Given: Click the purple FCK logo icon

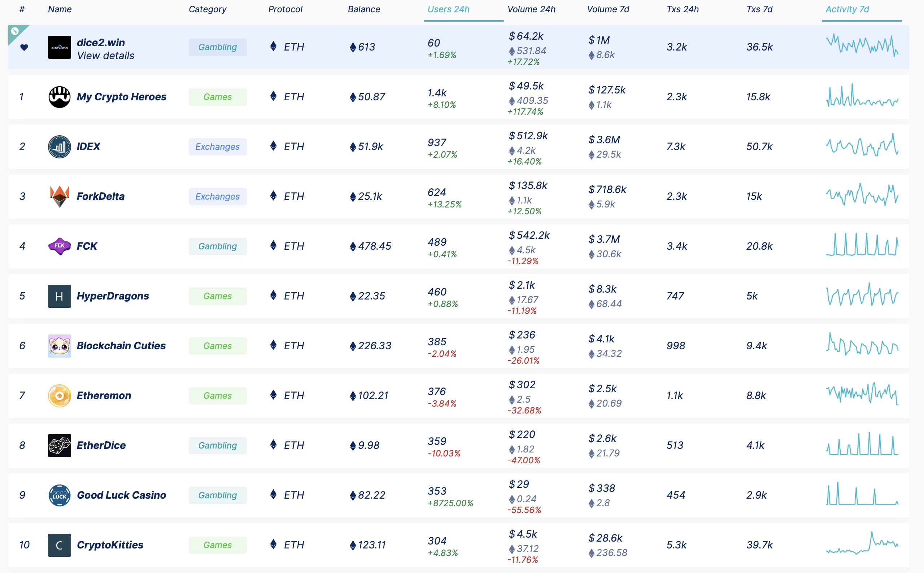Looking at the screenshot, I should (x=60, y=246).
